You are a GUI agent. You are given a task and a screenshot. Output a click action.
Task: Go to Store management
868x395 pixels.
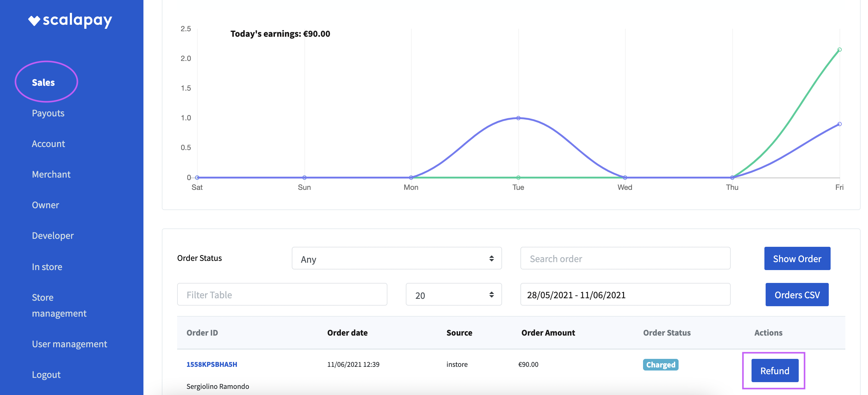pos(59,305)
